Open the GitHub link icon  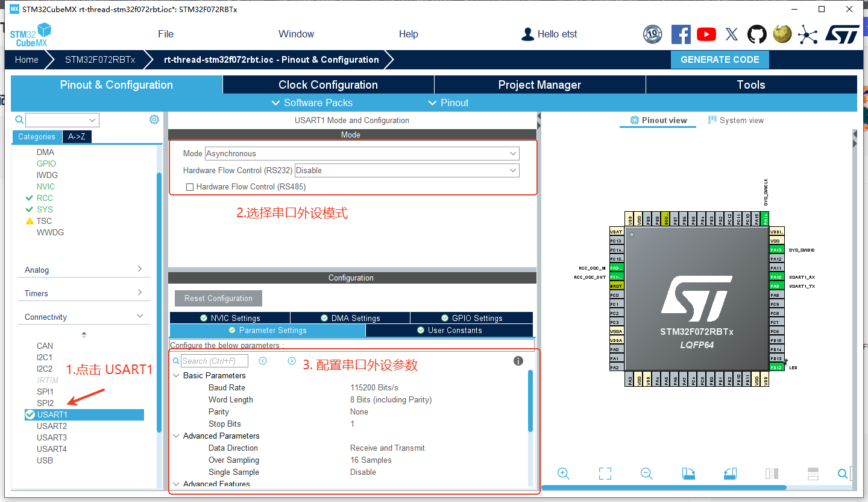pyautogui.click(x=757, y=34)
